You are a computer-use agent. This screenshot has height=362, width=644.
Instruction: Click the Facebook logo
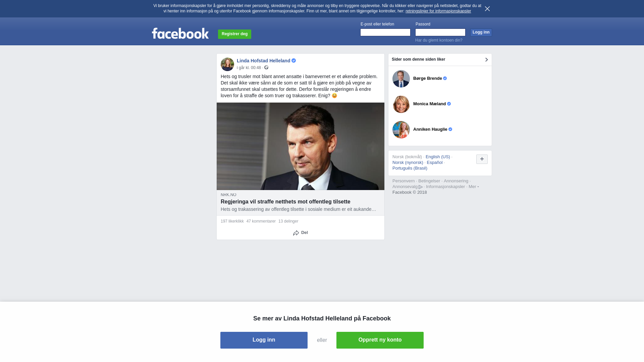pos(180,33)
